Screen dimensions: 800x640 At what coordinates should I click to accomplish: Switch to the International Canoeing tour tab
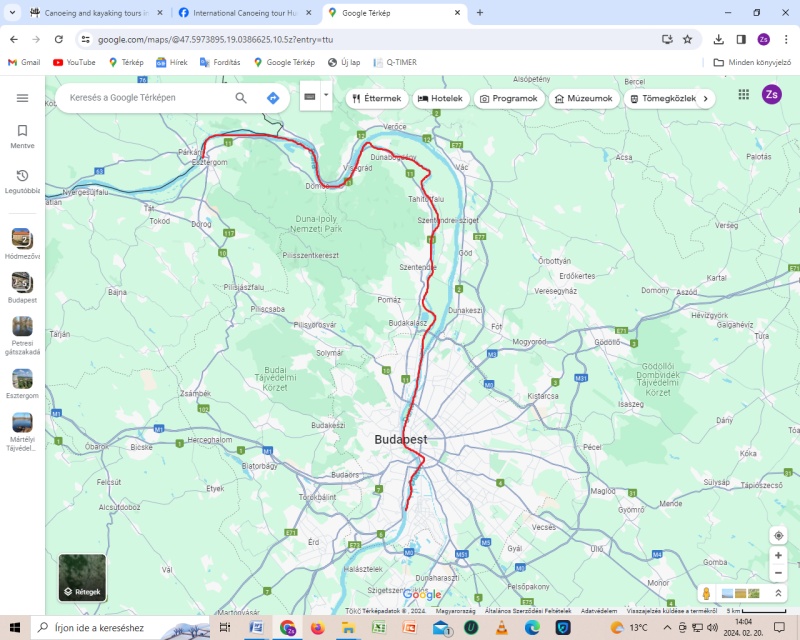point(244,13)
